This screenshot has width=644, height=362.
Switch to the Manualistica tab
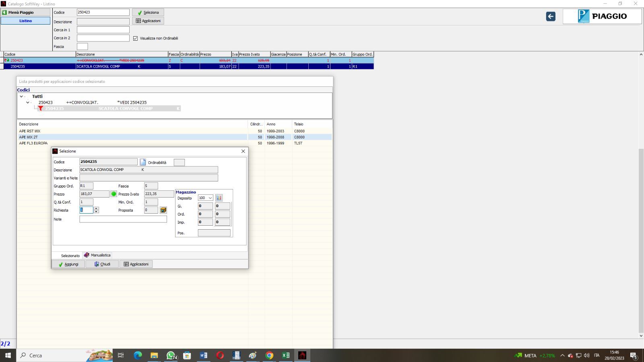click(x=97, y=255)
